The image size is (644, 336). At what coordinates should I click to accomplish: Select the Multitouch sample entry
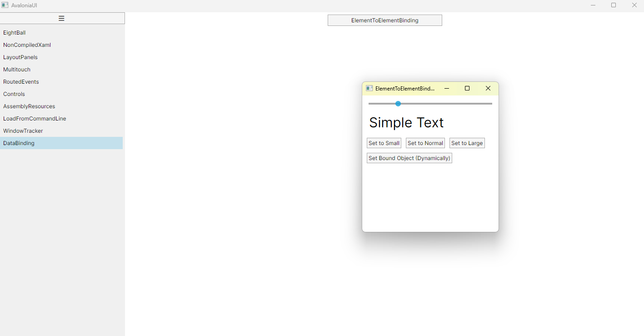61,70
